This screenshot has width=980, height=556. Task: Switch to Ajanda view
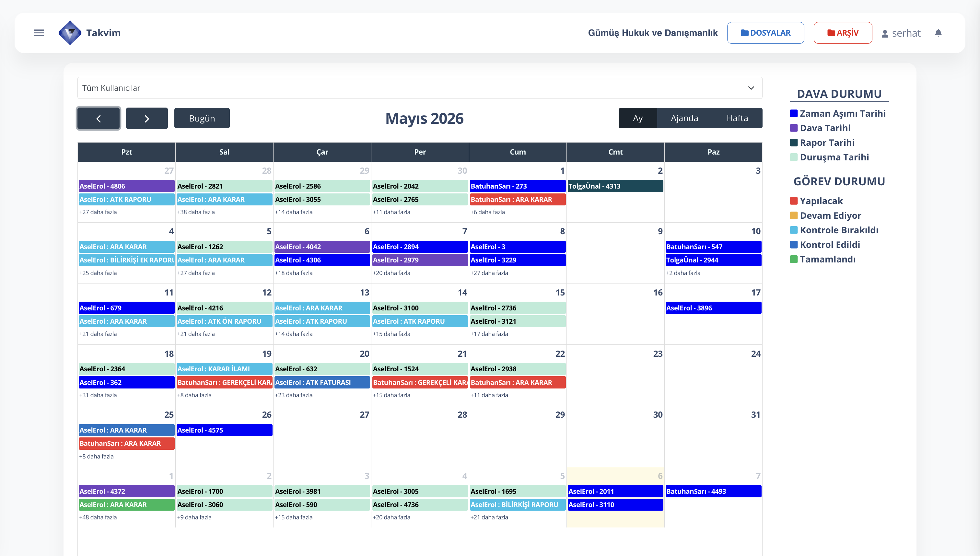click(684, 118)
